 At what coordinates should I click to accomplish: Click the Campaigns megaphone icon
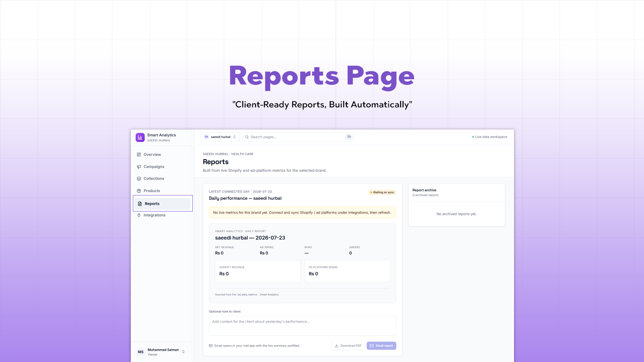pos(139,167)
